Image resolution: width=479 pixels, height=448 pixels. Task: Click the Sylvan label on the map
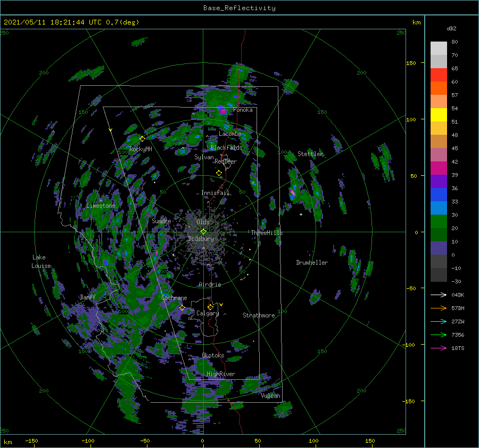pyautogui.click(x=204, y=157)
